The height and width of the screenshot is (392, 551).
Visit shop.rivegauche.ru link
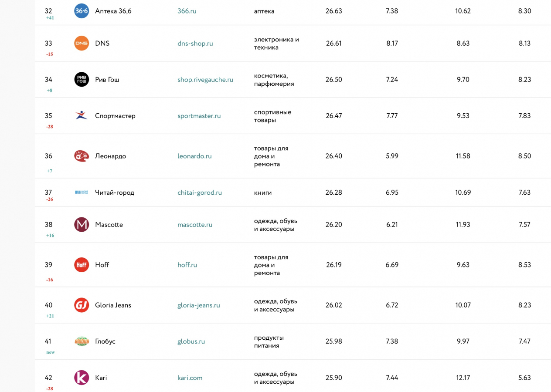[205, 79]
